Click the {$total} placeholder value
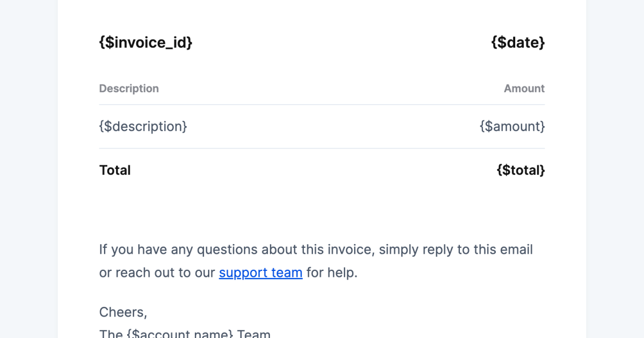 pyautogui.click(x=521, y=170)
